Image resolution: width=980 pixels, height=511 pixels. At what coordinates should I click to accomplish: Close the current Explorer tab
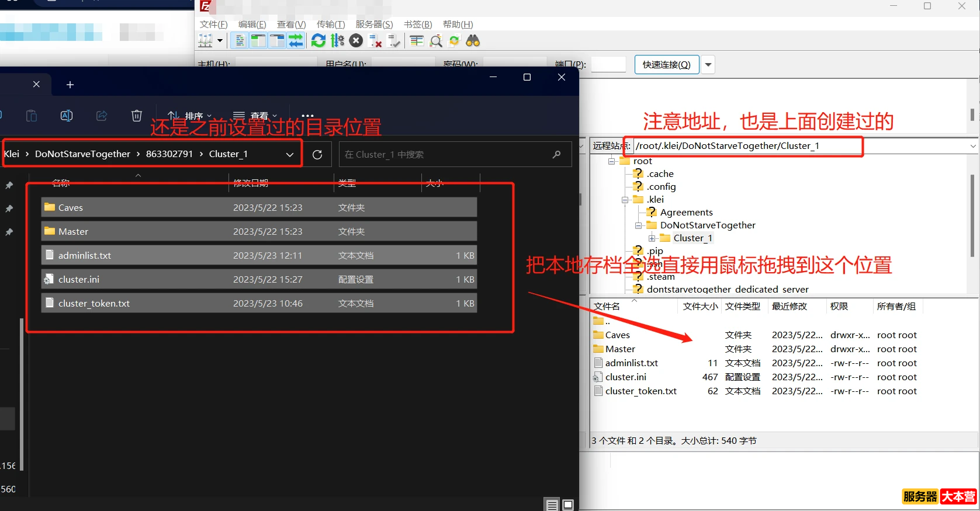(36, 84)
